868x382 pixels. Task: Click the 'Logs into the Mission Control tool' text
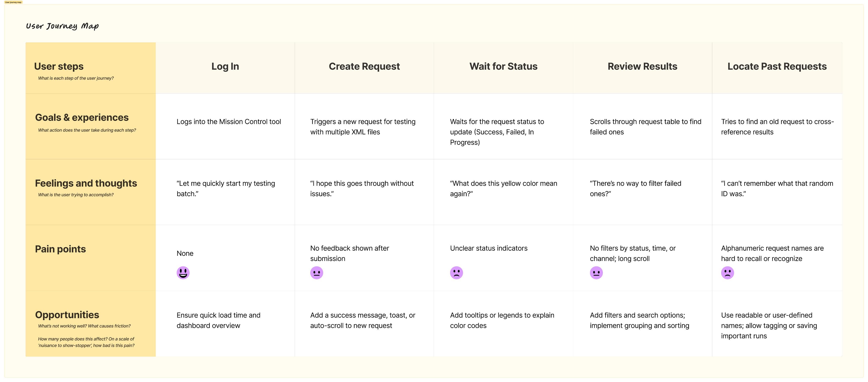pos(228,122)
